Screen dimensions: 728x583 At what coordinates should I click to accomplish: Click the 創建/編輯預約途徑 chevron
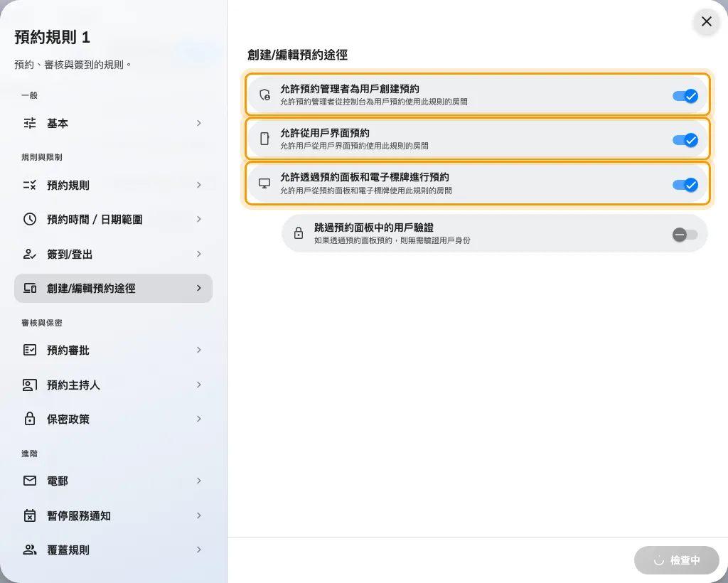(x=199, y=288)
